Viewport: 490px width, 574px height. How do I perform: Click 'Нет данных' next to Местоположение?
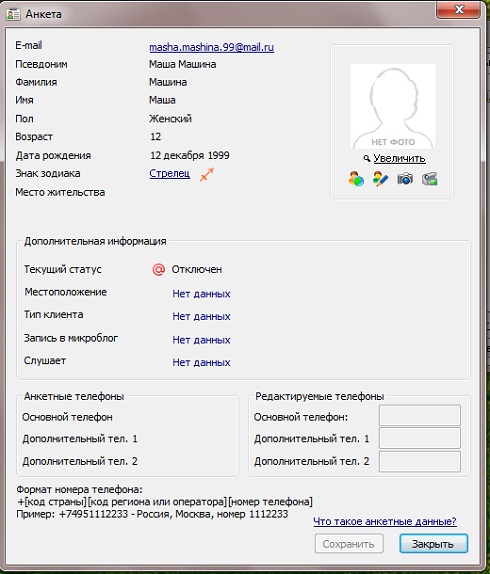pos(201,294)
